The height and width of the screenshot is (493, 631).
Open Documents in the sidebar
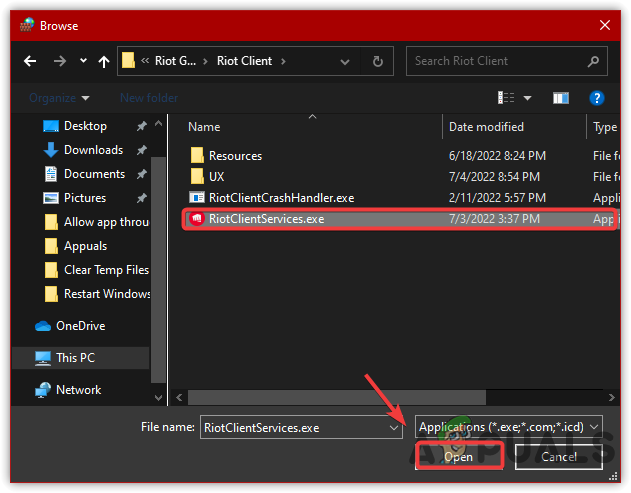click(94, 174)
